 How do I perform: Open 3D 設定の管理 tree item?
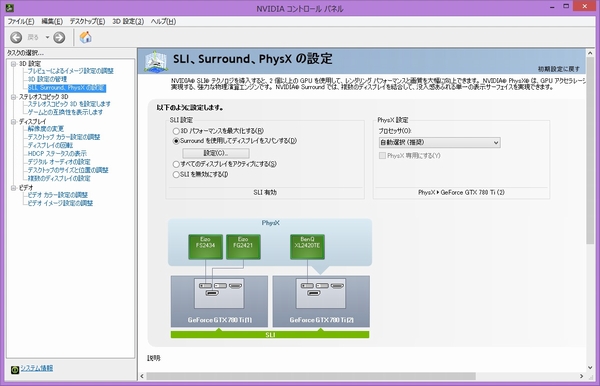click(x=47, y=79)
